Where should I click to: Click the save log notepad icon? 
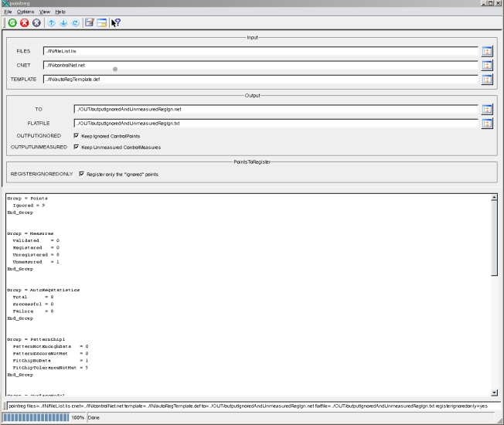pyautogui.click(x=90, y=23)
